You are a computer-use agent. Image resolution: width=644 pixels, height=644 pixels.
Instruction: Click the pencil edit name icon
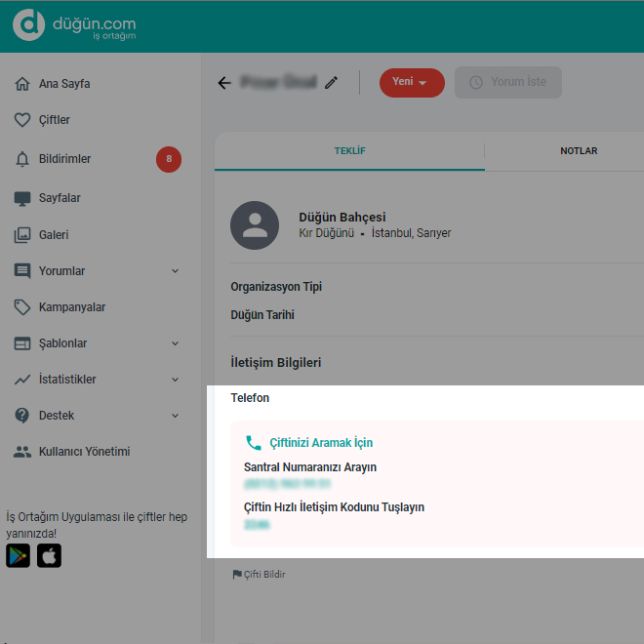pyautogui.click(x=332, y=83)
